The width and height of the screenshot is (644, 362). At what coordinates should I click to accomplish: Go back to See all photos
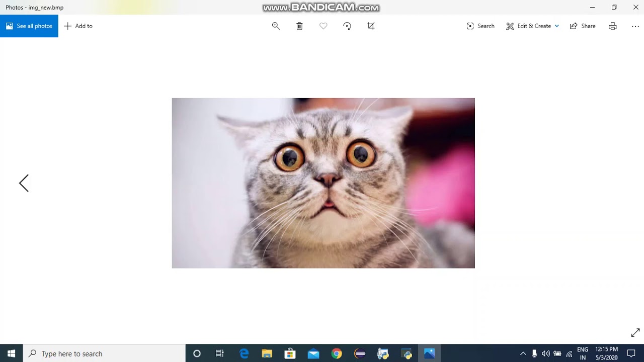pyautogui.click(x=29, y=26)
